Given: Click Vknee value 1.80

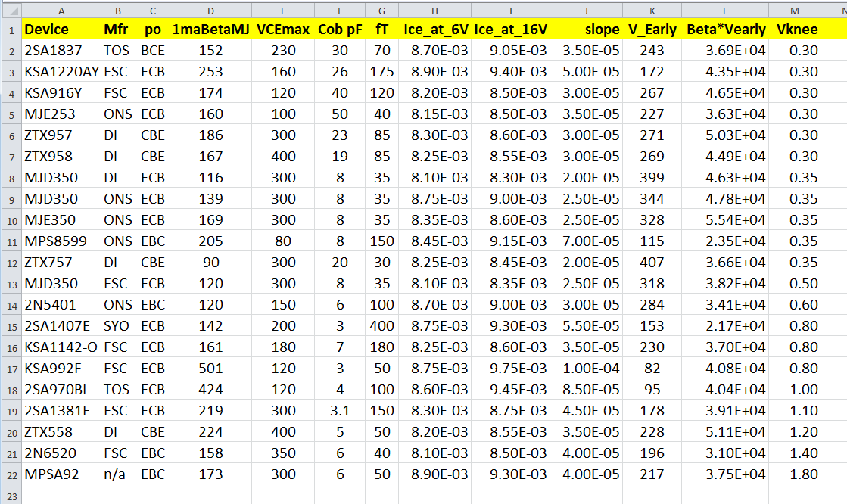Looking at the screenshot, I should (x=795, y=474).
